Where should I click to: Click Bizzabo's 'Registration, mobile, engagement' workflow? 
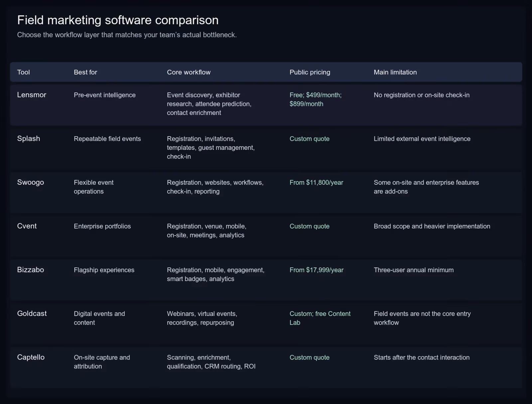point(216,274)
